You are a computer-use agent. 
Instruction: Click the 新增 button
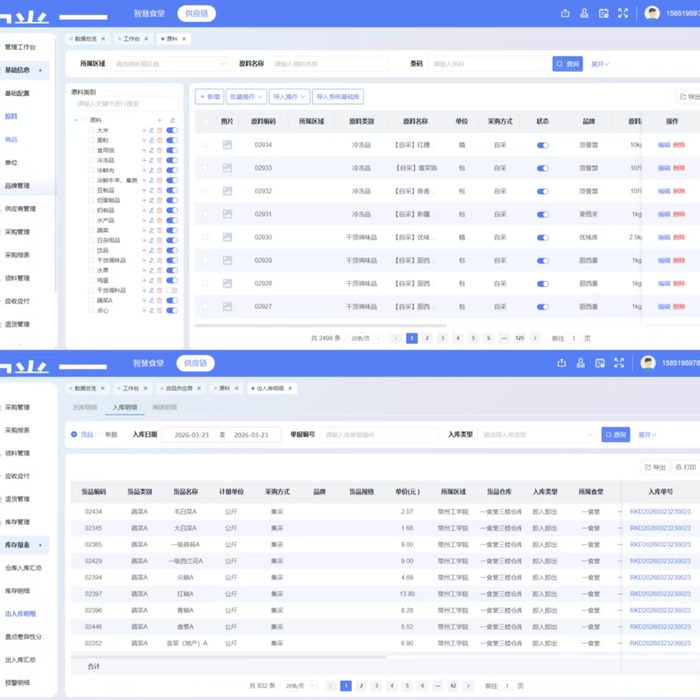(x=209, y=97)
